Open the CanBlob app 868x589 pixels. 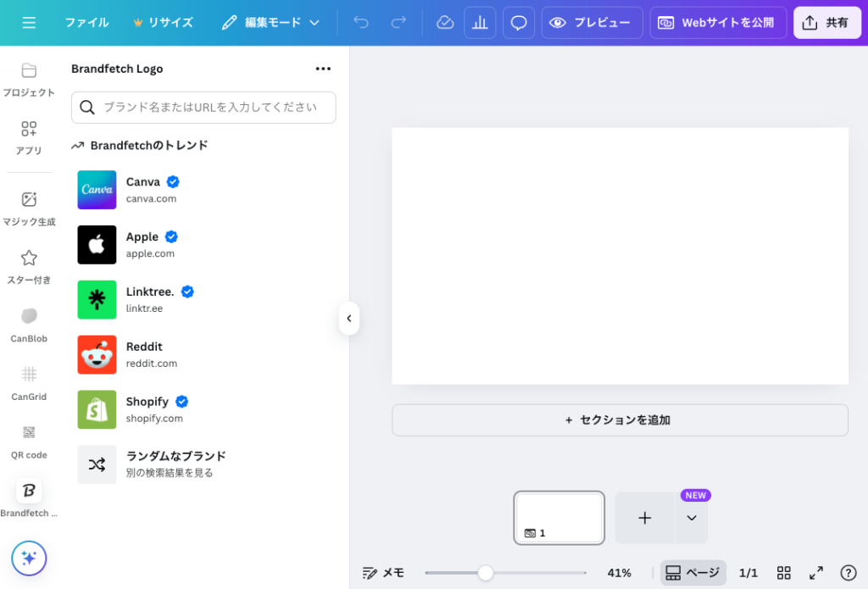pos(29,325)
